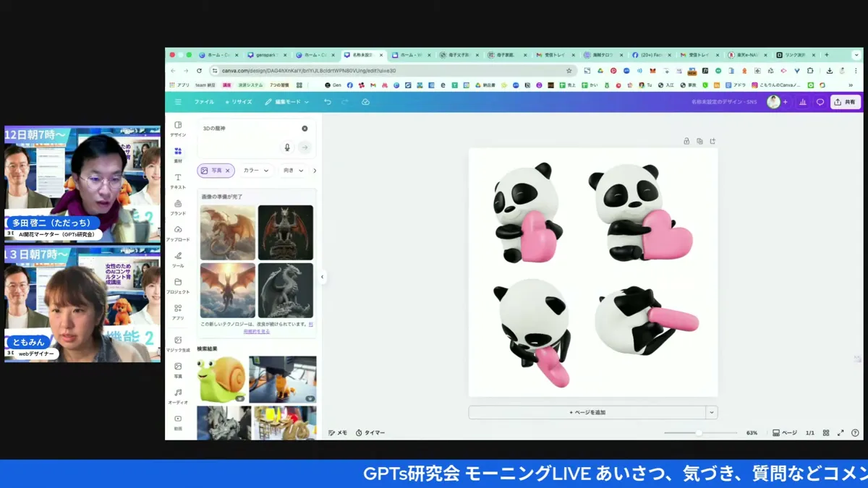Collapse the side panel with the arrow handle

click(x=322, y=277)
